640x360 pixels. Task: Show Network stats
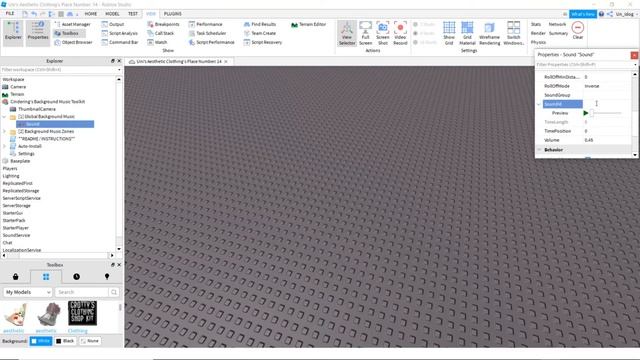557,24
